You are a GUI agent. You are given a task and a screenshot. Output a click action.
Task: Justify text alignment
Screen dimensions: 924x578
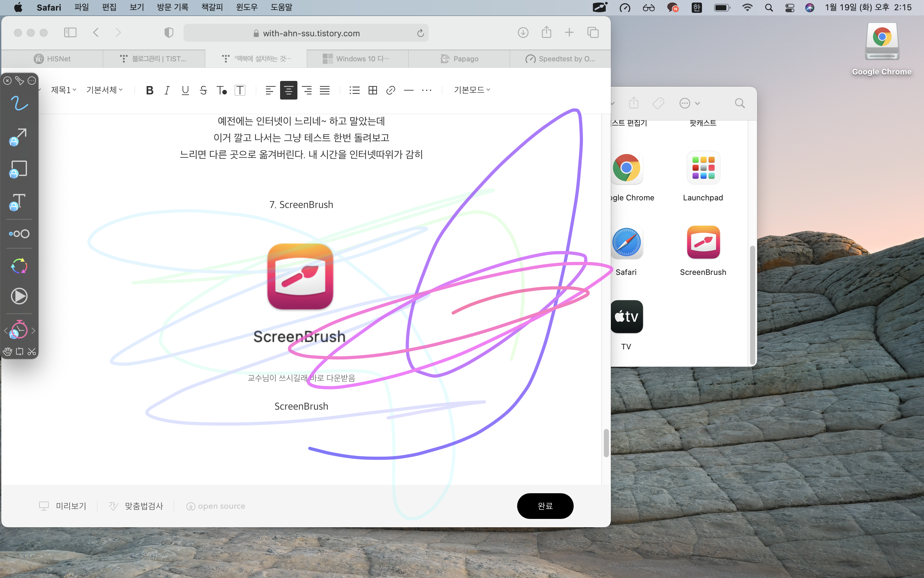pos(325,90)
